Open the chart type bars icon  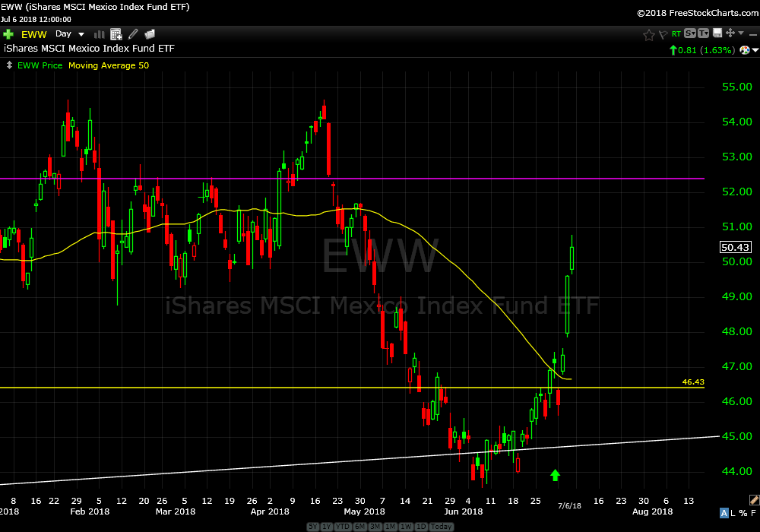click(x=100, y=34)
